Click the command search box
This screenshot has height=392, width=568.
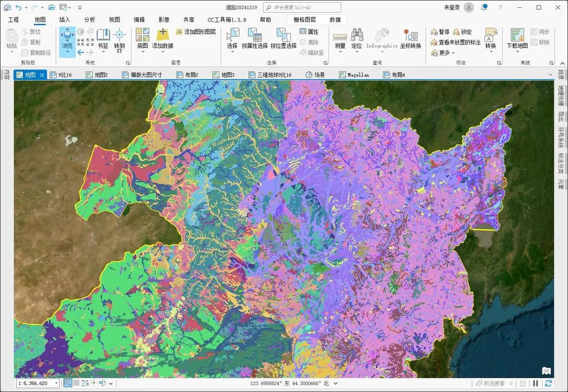(x=302, y=7)
